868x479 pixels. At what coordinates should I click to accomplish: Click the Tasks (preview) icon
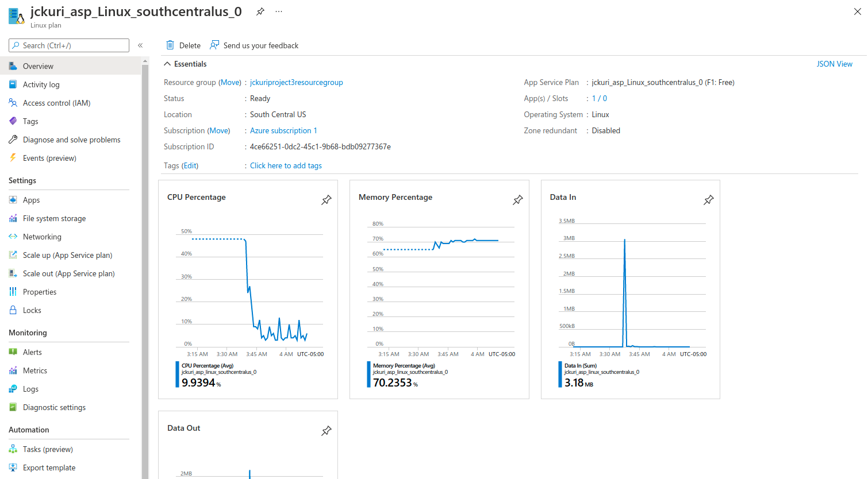point(13,449)
